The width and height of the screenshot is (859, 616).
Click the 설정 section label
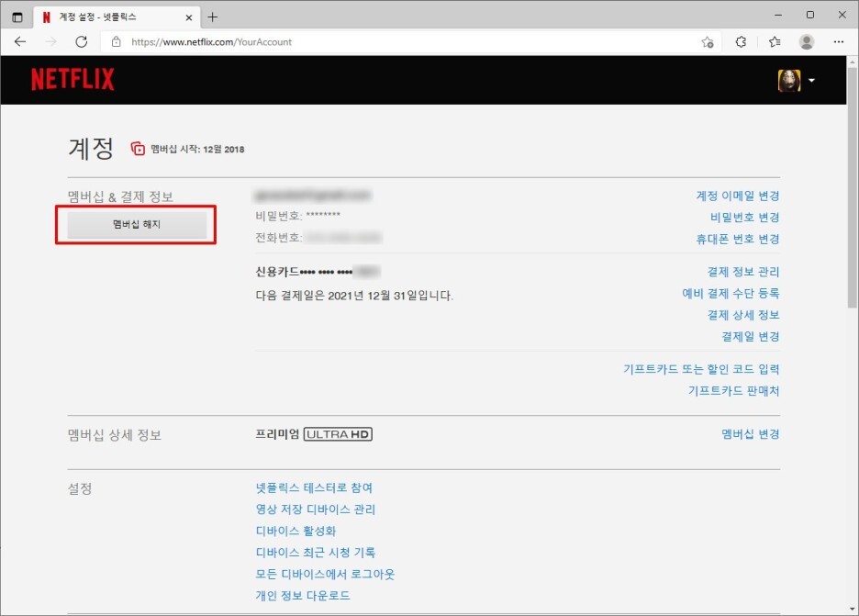click(x=80, y=489)
